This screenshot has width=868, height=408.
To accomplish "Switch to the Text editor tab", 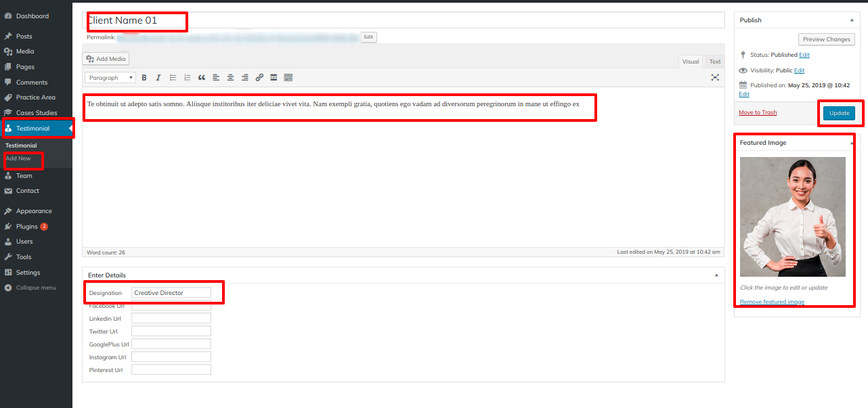I will point(715,62).
